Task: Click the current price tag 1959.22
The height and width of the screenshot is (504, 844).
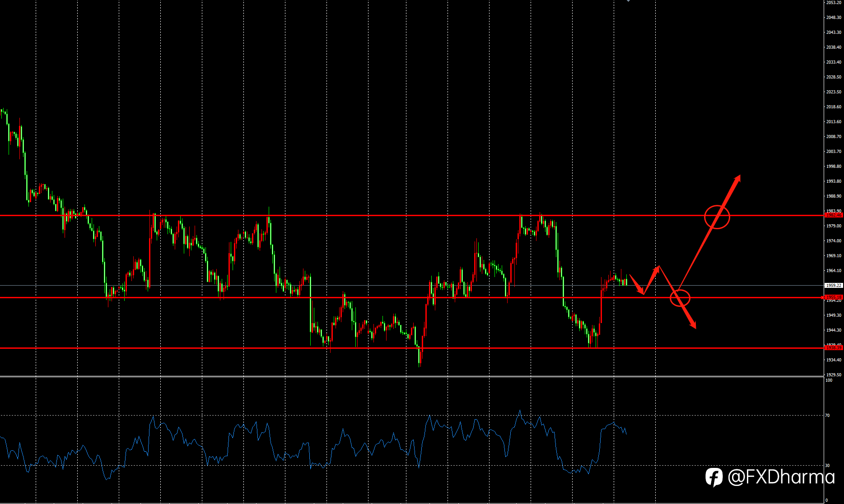Action: 834,286
